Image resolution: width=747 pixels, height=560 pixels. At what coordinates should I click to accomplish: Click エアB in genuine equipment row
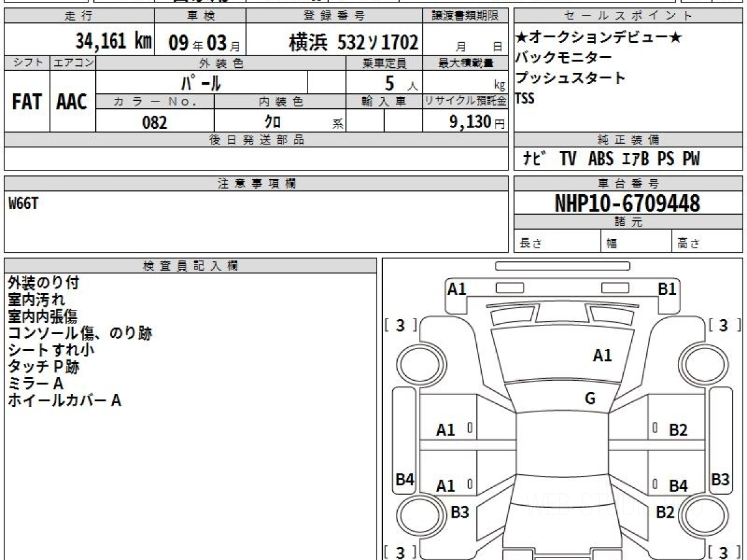click(x=636, y=159)
